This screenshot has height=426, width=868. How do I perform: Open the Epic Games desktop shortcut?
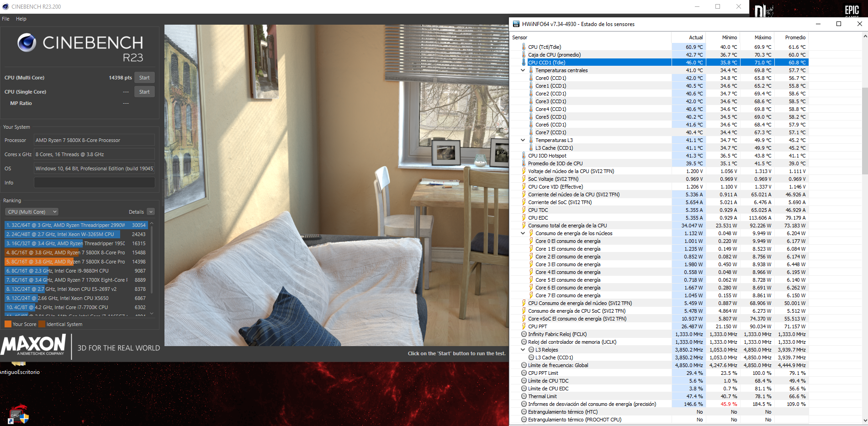pos(852,10)
